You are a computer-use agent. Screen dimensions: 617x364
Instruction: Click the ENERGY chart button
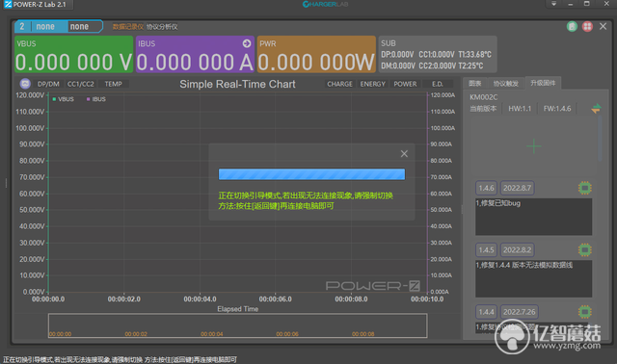(x=373, y=84)
